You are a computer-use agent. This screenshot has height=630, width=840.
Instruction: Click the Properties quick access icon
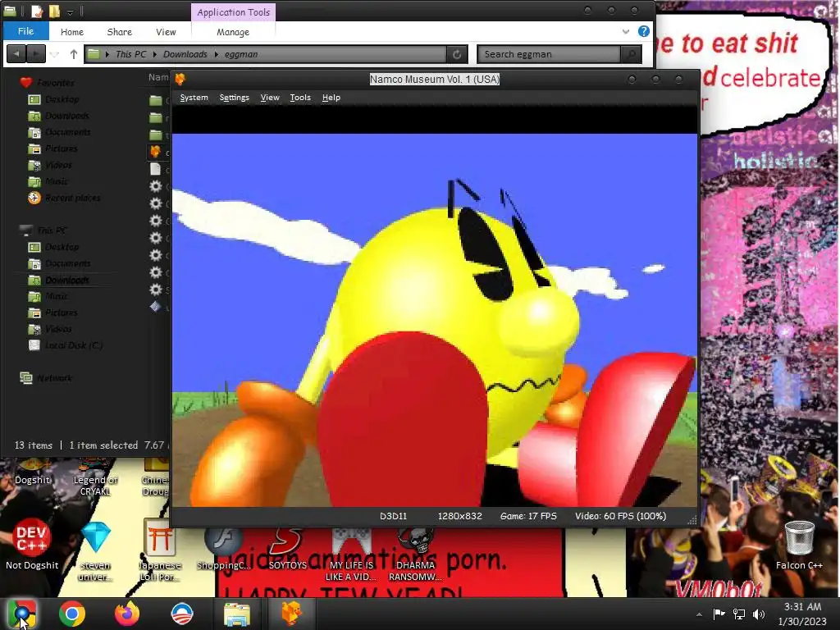[x=36, y=11]
